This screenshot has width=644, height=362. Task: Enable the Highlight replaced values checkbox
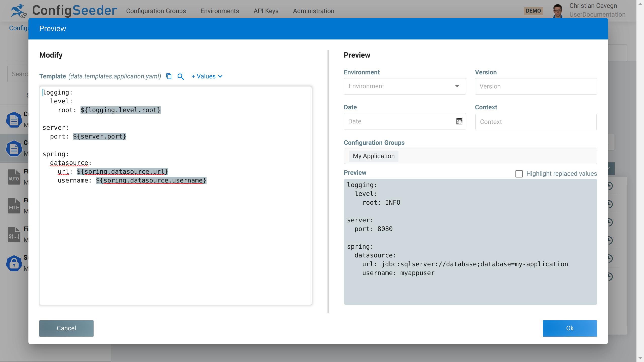pyautogui.click(x=519, y=173)
